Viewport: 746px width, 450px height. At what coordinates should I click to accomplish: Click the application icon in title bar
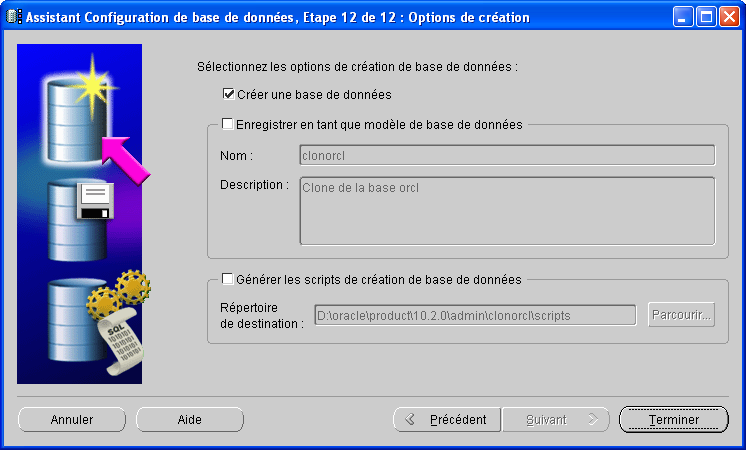[x=14, y=17]
